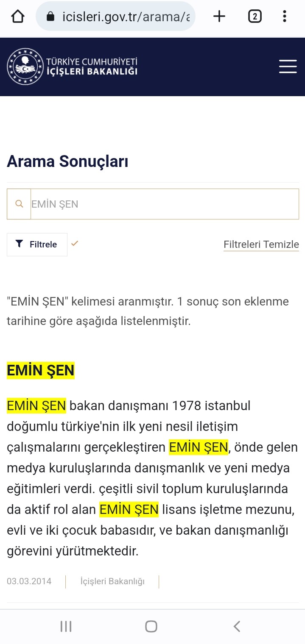Tap the magnifying glass search icon
The image size is (305, 644).
[x=19, y=204]
